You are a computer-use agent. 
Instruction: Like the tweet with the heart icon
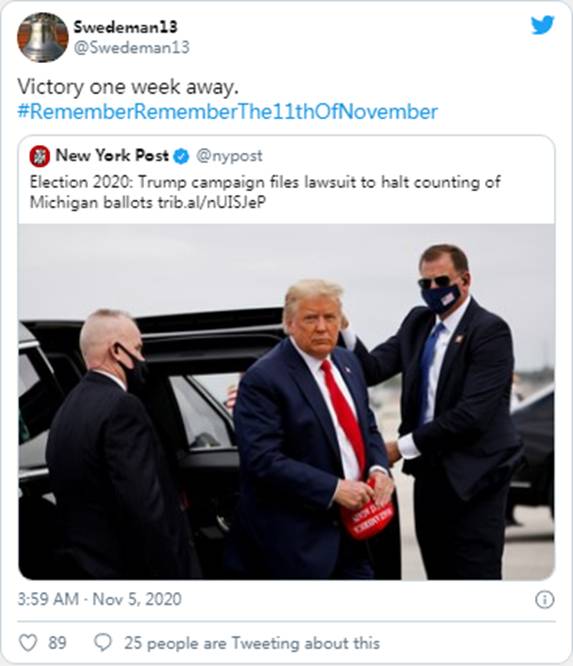[28, 643]
